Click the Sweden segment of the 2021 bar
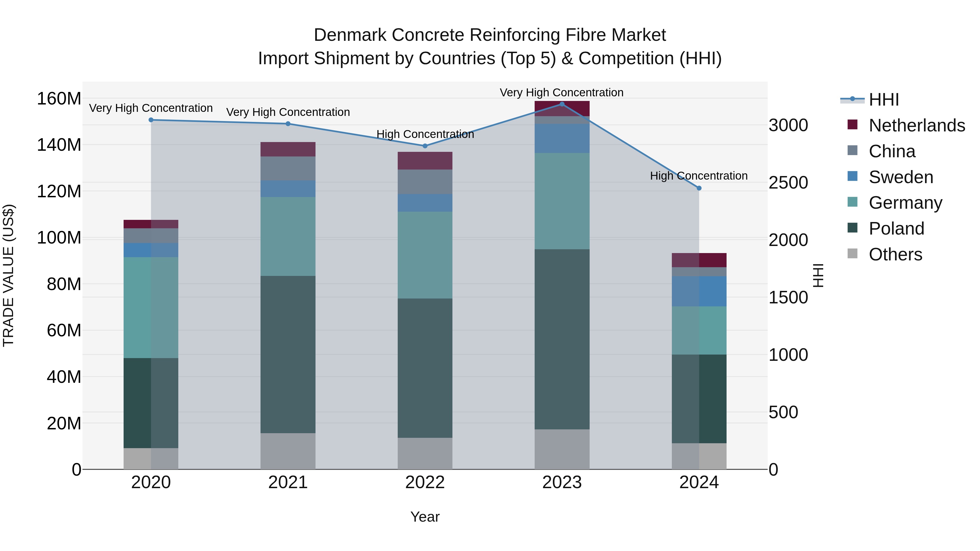980x551 pixels. pos(288,189)
